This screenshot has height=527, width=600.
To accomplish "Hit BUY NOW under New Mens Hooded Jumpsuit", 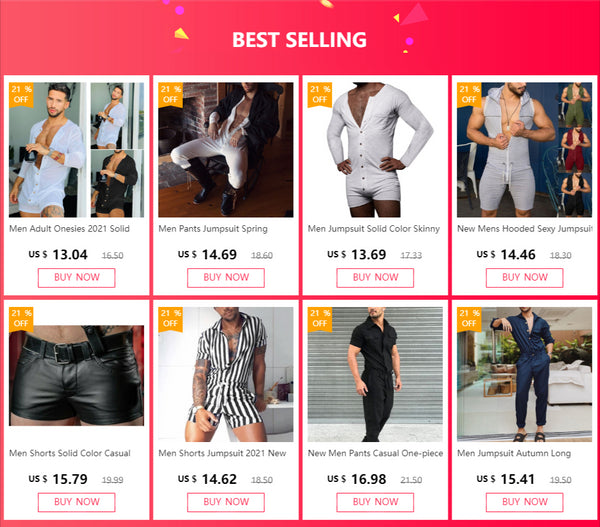I will coord(524,277).
